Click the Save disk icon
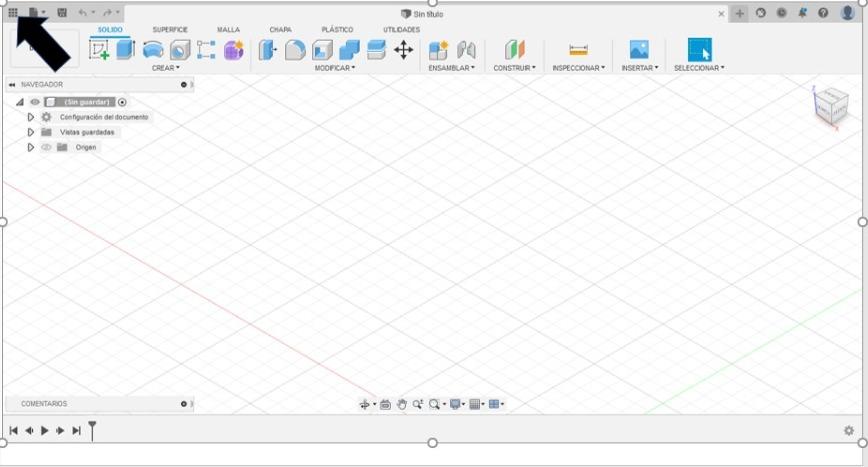 (x=62, y=12)
